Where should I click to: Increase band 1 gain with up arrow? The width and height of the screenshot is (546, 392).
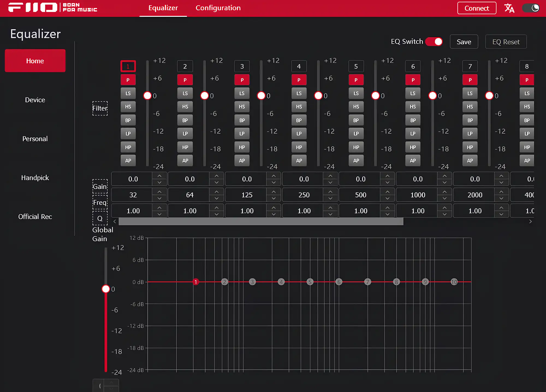click(x=159, y=176)
